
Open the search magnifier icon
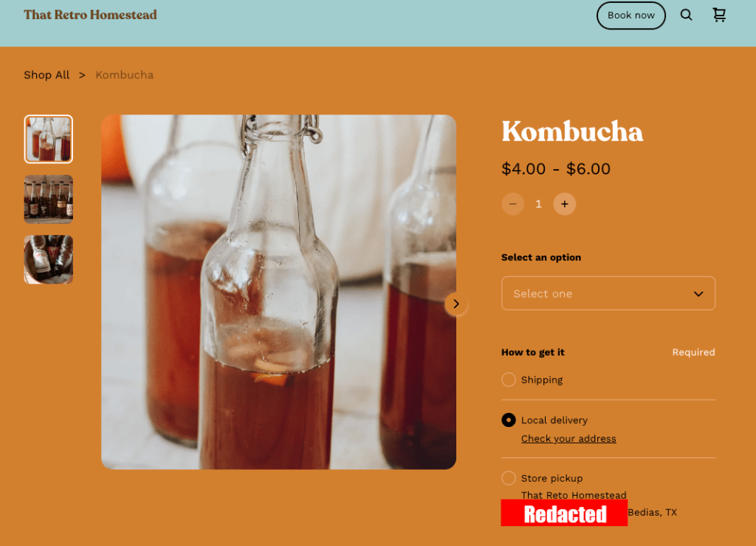click(686, 15)
